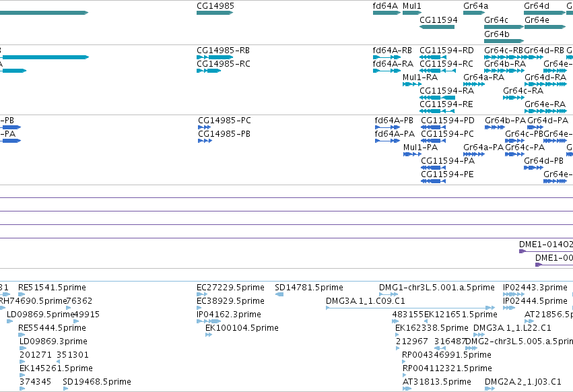
Task: Select transcript CG11594-RC
Action: [x=438, y=71]
